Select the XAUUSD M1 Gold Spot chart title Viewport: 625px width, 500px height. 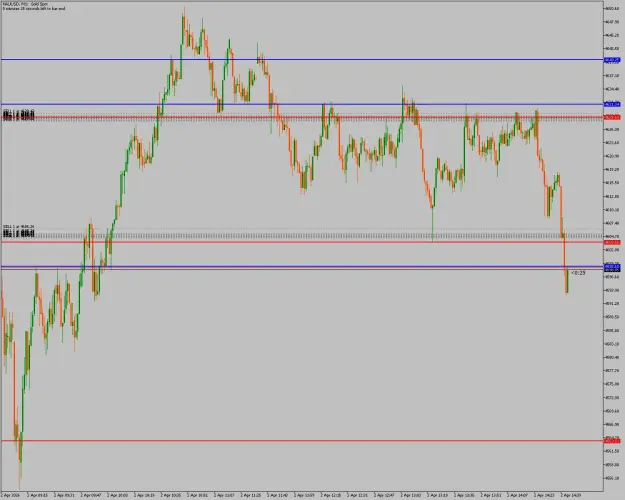25,4
